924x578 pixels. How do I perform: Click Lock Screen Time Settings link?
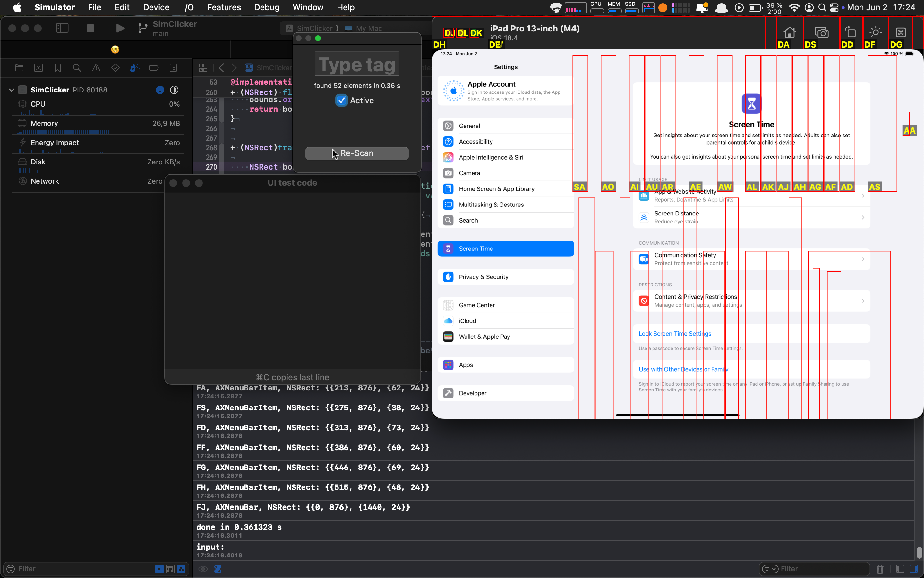coord(675,334)
